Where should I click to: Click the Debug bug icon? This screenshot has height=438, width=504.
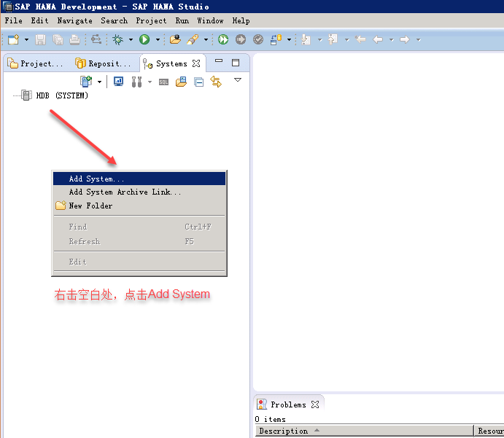click(x=117, y=39)
